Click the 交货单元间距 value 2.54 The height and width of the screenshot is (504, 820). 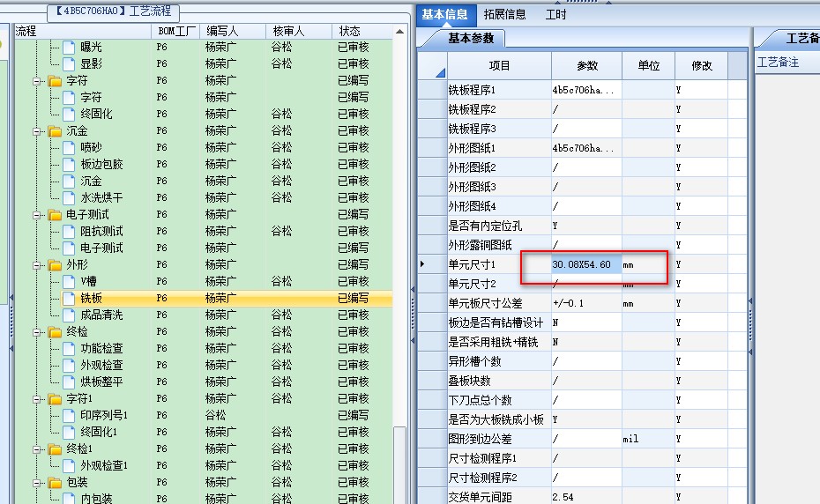coord(586,497)
